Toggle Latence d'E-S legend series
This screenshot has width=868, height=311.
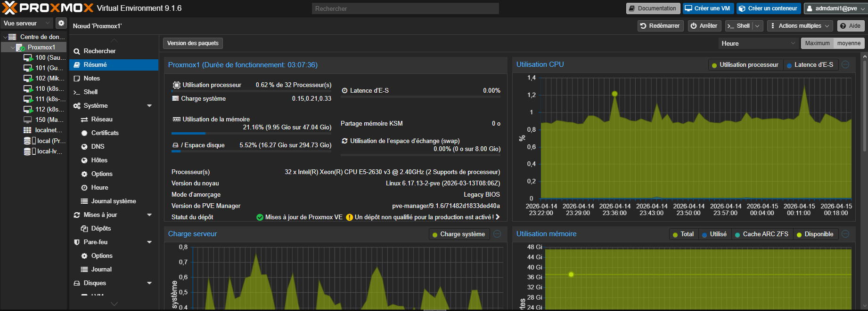[x=810, y=65]
